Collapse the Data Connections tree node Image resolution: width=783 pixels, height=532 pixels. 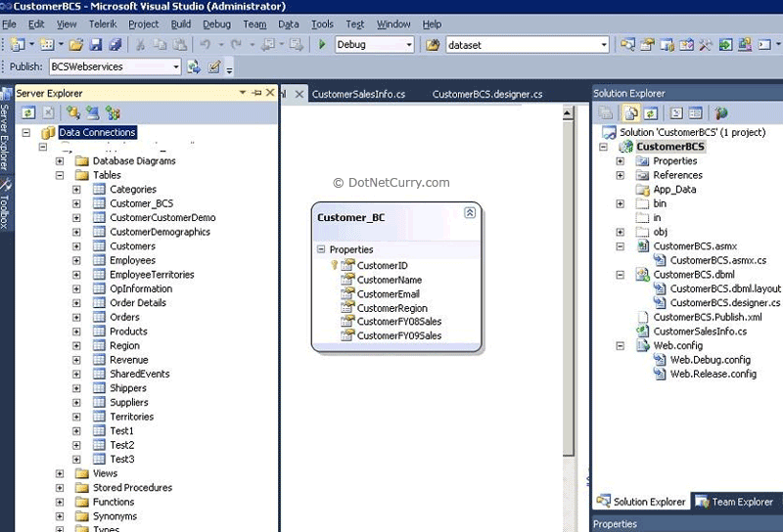tap(26, 132)
